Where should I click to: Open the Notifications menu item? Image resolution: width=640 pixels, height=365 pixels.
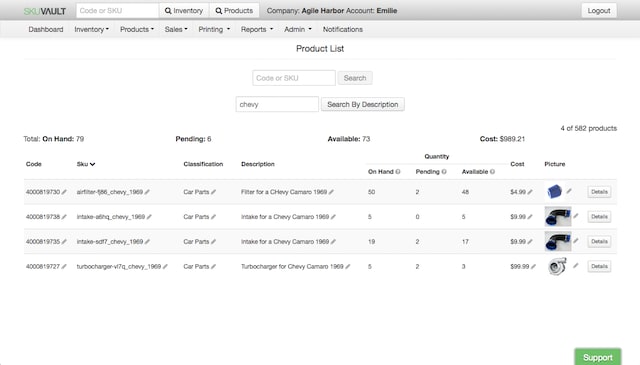point(343,29)
